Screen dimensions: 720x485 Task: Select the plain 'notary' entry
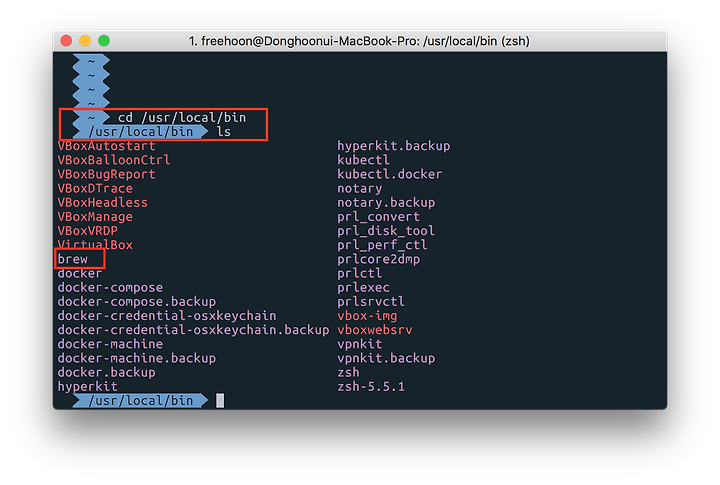360,188
